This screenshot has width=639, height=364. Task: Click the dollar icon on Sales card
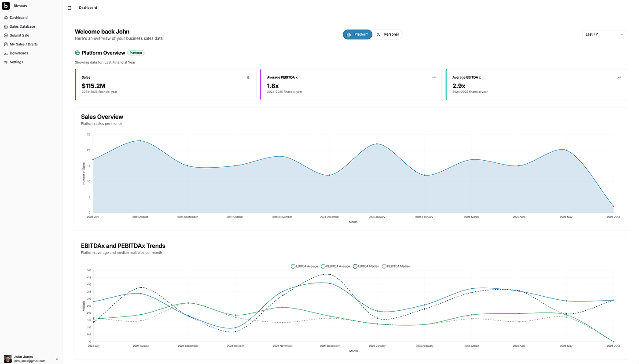pyautogui.click(x=248, y=77)
